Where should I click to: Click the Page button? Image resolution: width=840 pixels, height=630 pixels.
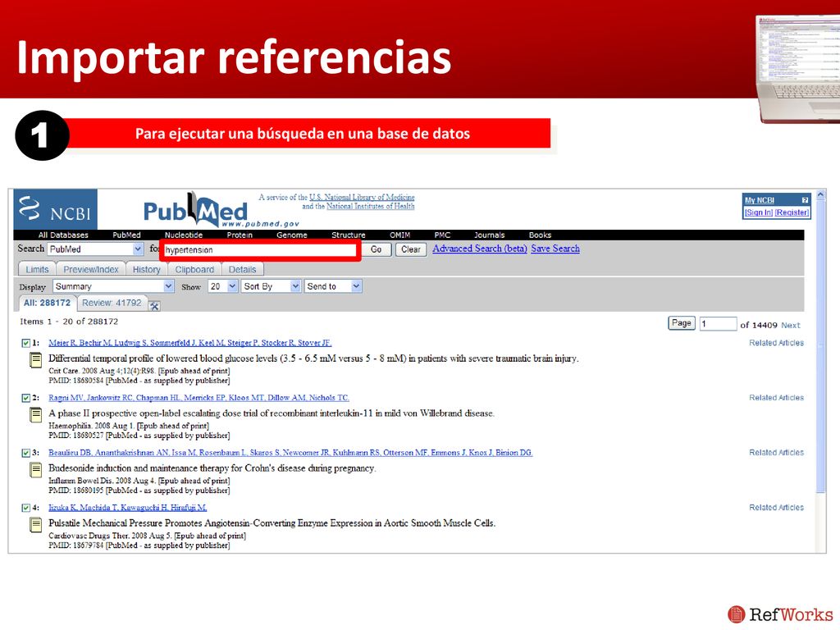pos(682,323)
